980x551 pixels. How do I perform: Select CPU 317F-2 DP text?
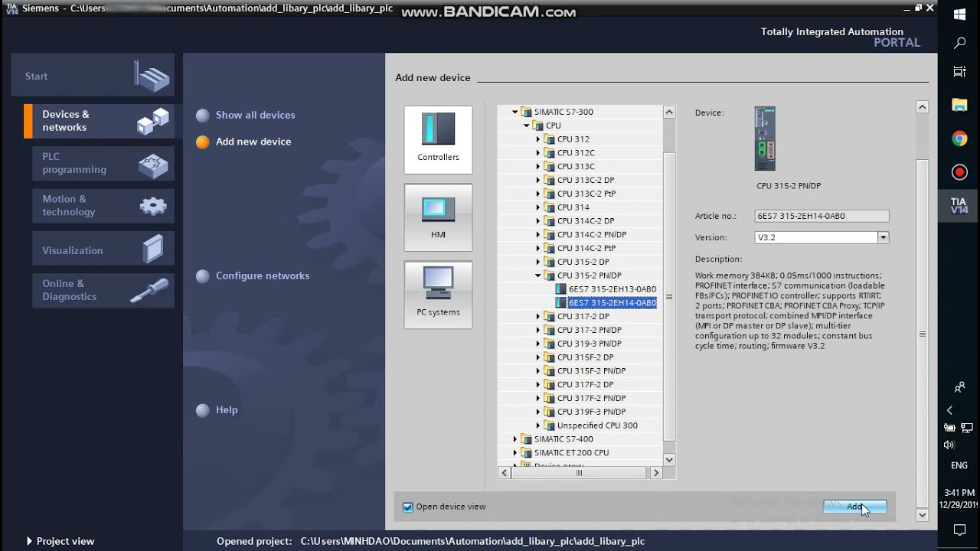tap(585, 384)
